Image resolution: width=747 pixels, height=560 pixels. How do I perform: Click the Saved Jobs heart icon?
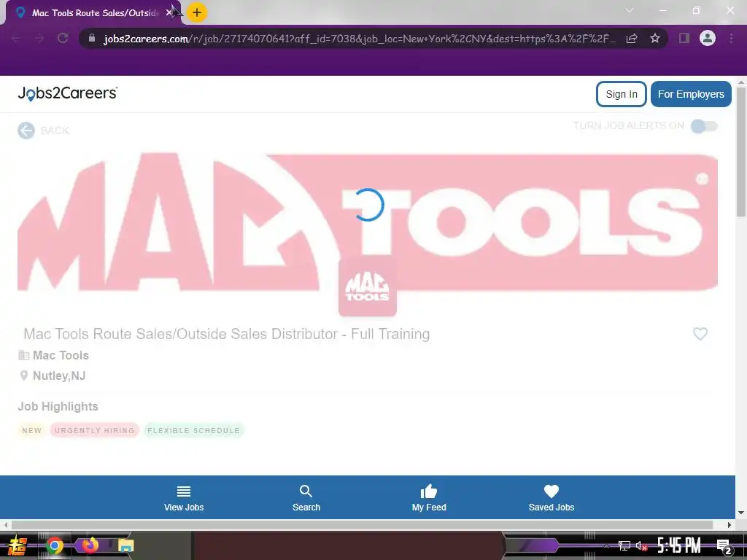551,491
